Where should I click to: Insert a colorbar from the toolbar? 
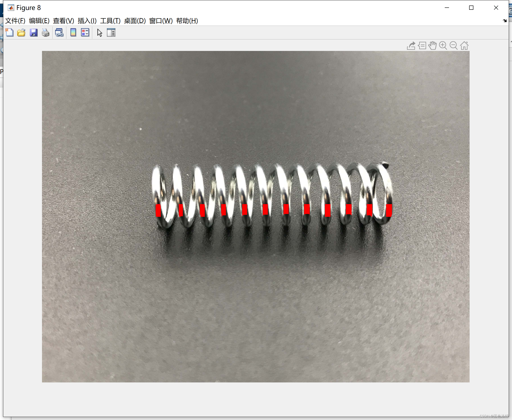(x=73, y=32)
